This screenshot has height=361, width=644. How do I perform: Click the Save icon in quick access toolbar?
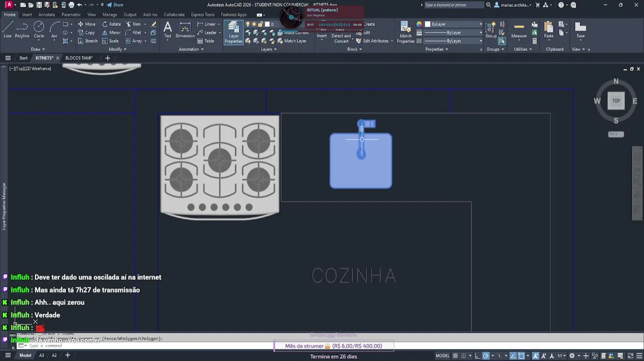39,5
